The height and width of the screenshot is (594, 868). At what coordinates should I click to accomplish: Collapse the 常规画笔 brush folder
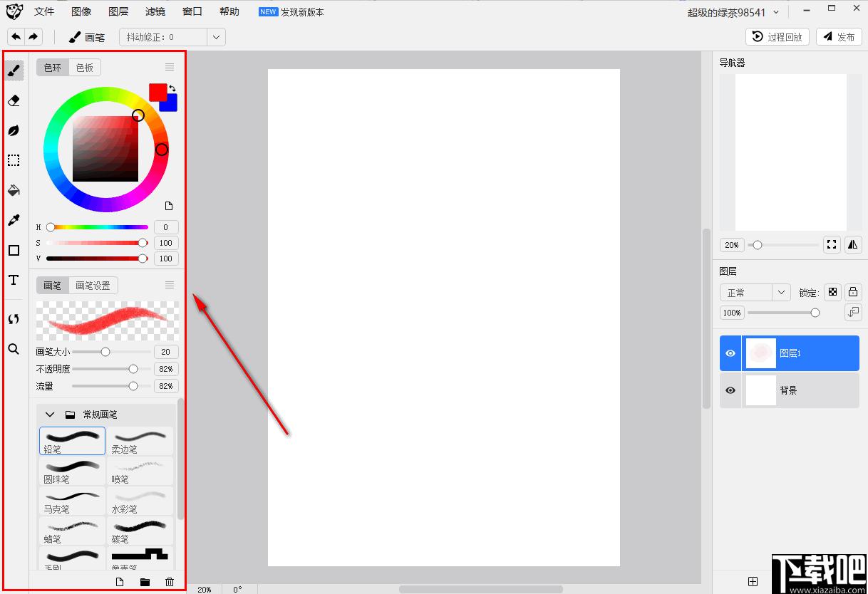coord(50,415)
